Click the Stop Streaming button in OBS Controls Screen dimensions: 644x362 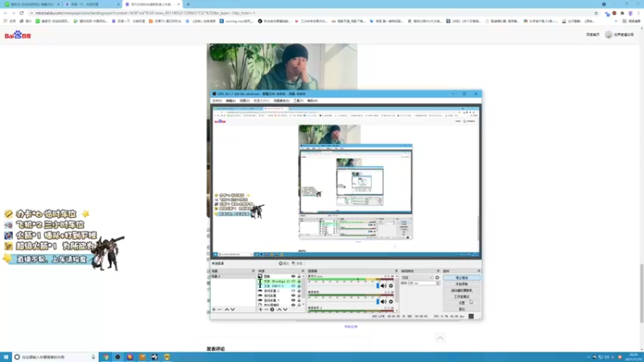tap(461, 278)
